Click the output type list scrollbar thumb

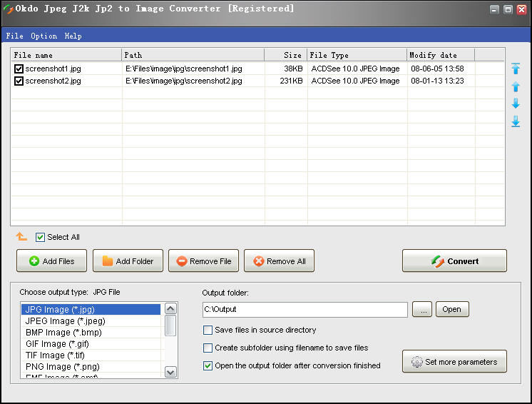click(x=170, y=325)
